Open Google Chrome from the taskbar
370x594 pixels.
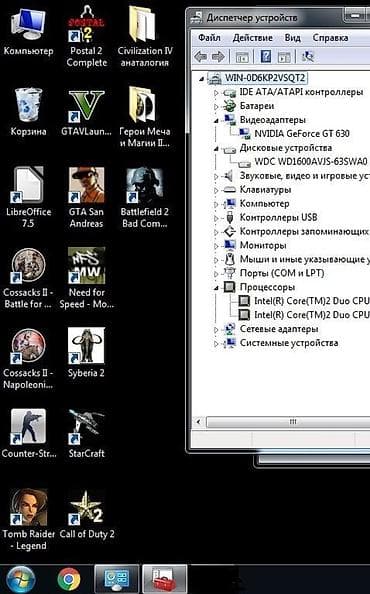point(69,580)
